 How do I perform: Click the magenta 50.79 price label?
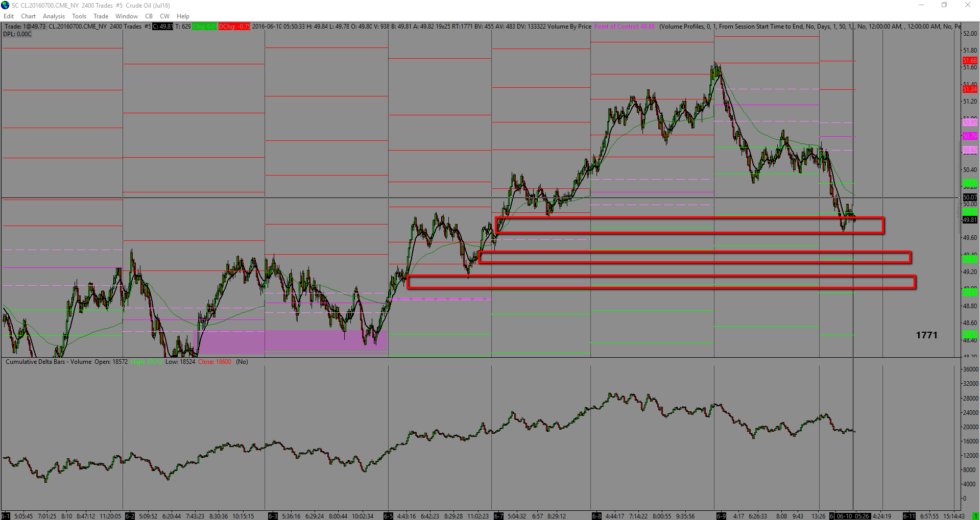970,136
